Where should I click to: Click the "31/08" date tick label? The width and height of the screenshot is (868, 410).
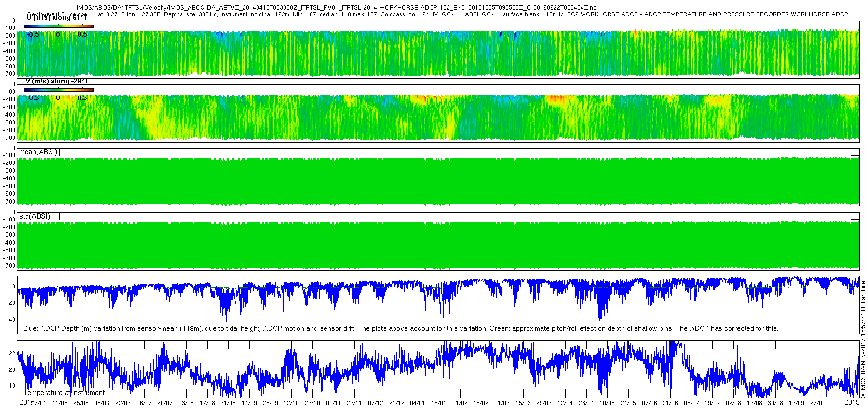(228, 403)
